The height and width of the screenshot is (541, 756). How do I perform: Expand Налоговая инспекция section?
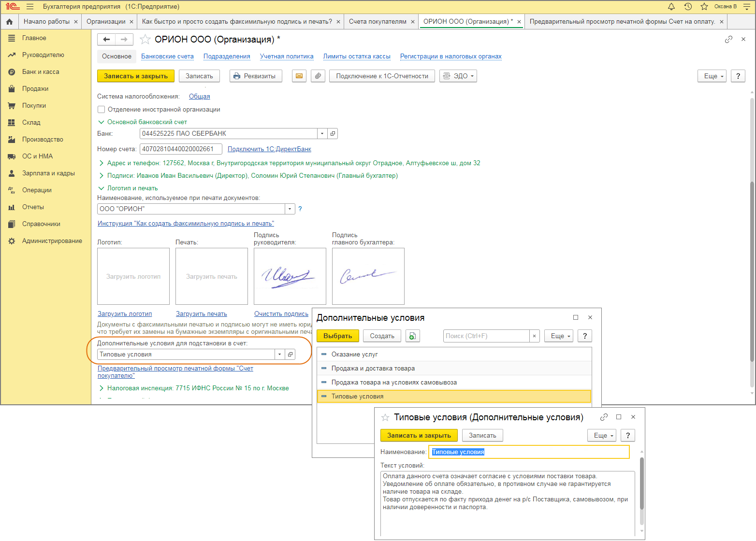193,388
